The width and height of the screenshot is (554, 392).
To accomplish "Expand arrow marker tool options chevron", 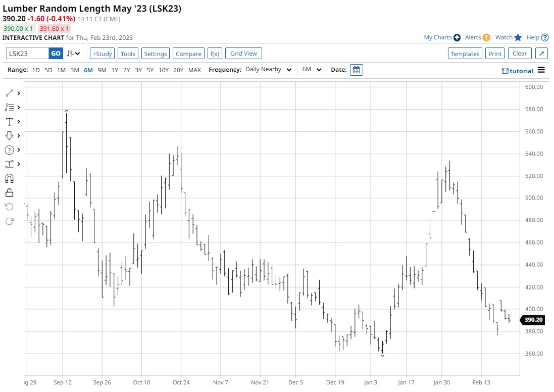I will (19, 136).
